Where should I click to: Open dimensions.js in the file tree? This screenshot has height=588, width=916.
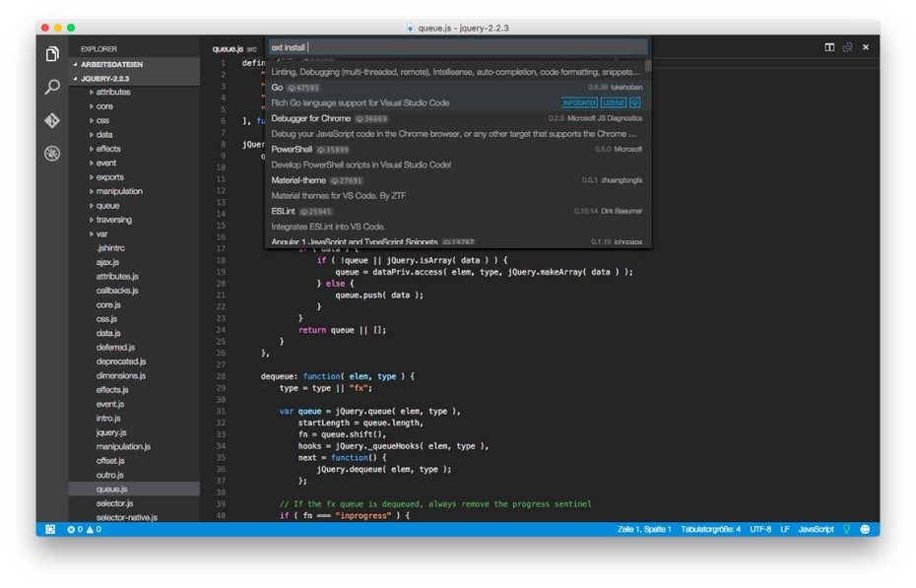pyautogui.click(x=134, y=375)
